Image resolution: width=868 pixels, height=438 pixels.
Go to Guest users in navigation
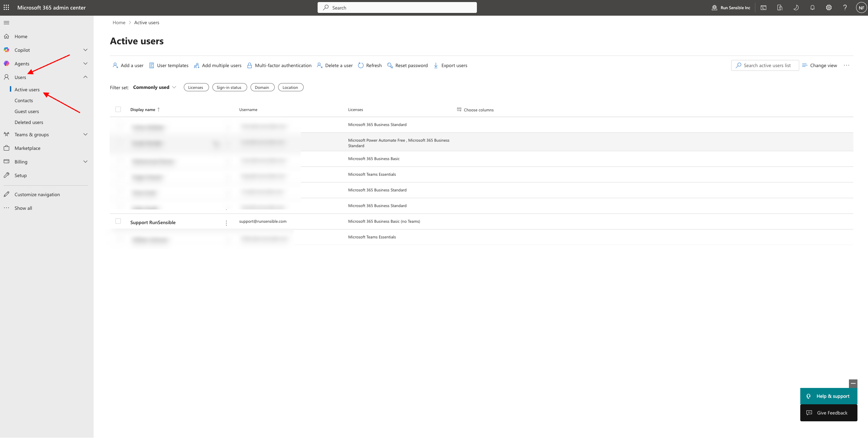pos(27,111)
